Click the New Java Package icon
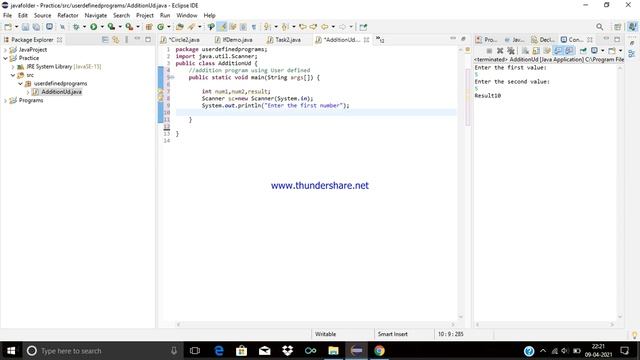This screenshot has height=360, width=640. click(x=149, y=27)
